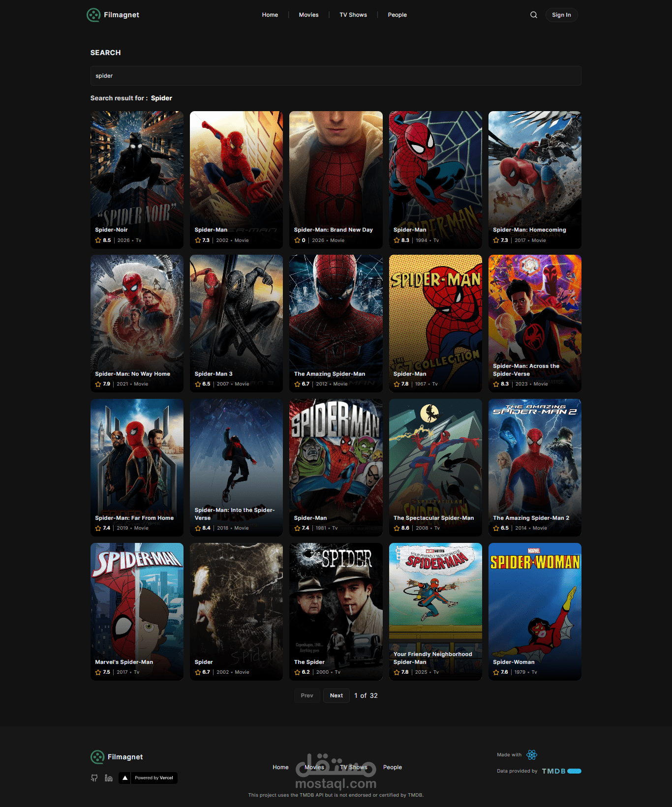Click the "Spider-Man: Into the Spider-Verse" title
The height and width of the screenshot is (807, 672).
(235, 514)
